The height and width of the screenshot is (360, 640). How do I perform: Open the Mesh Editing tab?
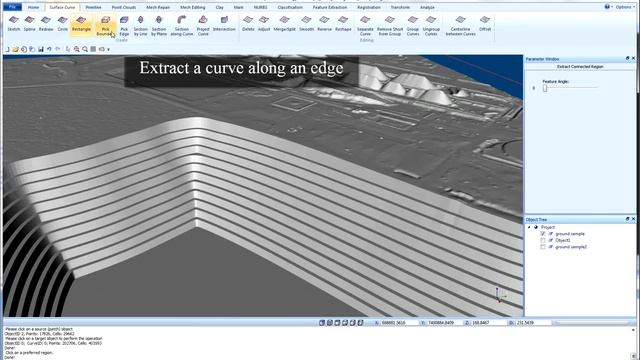click(x=193, y=7)
